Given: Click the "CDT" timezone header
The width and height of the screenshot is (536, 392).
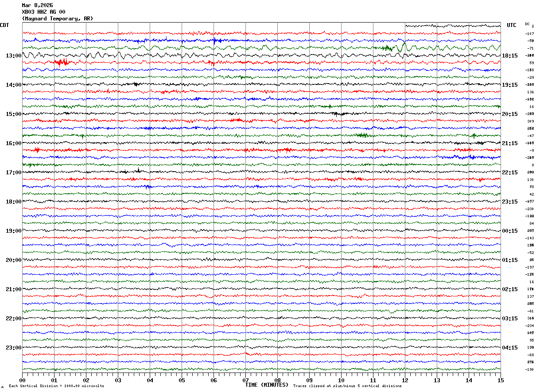Looking at the screenshot, I should coord(4,25).
